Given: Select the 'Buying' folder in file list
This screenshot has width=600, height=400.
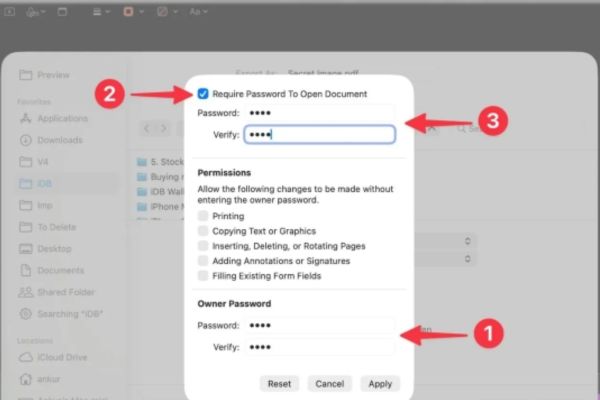Looking at the screenshot, I should pyautogui.click(x=161, y=177).
